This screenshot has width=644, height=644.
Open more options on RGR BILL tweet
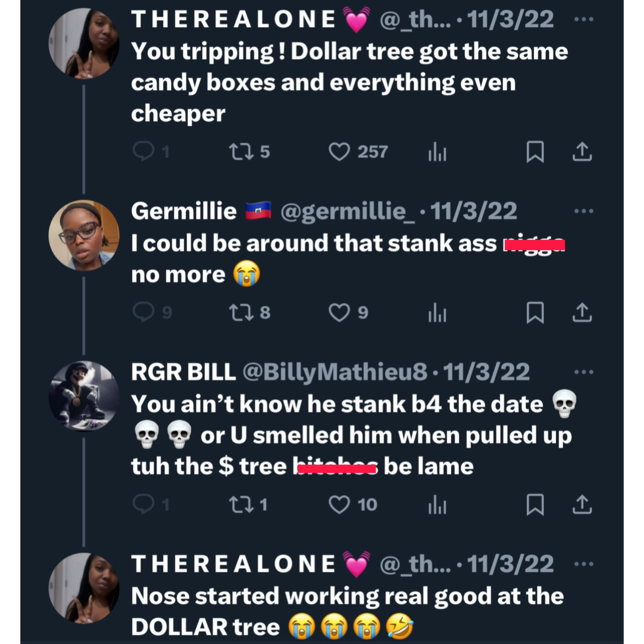tap(584, 372)
